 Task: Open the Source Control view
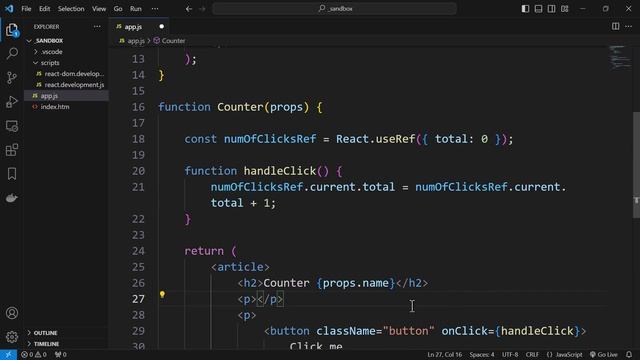[x=12, y=78]
